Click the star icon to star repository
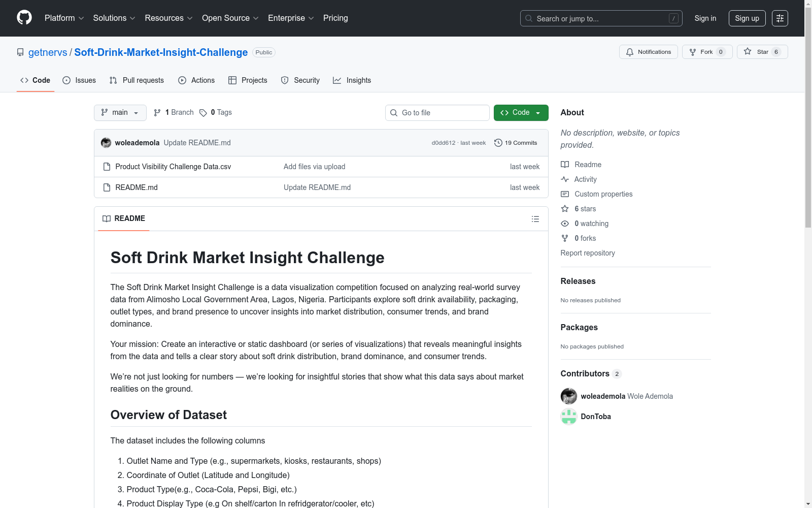812x508 pixels. (x=748, y=51)
